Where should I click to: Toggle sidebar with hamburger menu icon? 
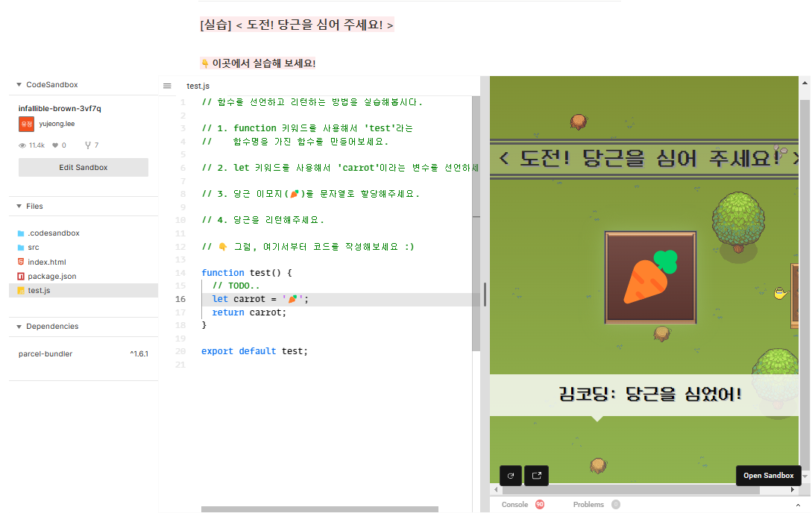tap(167, 86)
